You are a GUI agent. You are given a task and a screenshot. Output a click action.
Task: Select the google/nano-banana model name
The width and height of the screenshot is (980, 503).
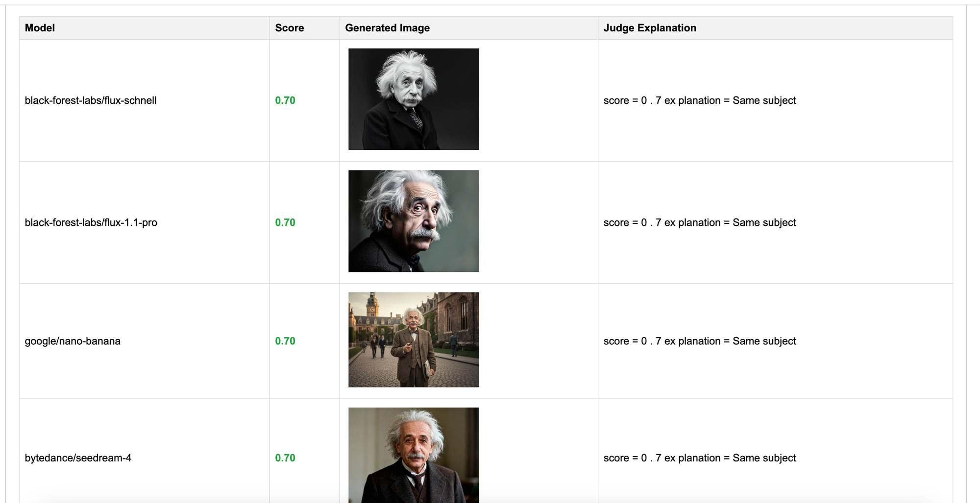click(x=73, y=341)
